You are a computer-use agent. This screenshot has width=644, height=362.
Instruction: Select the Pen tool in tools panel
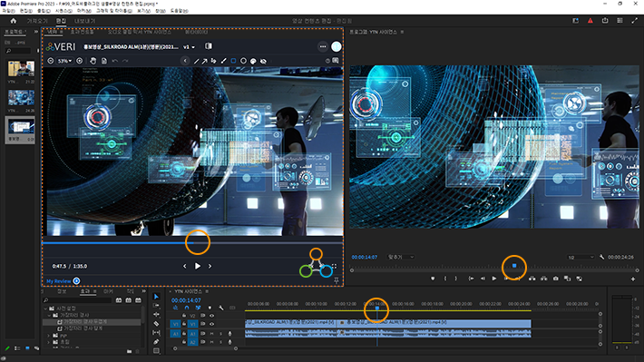(x=156, y=341)
